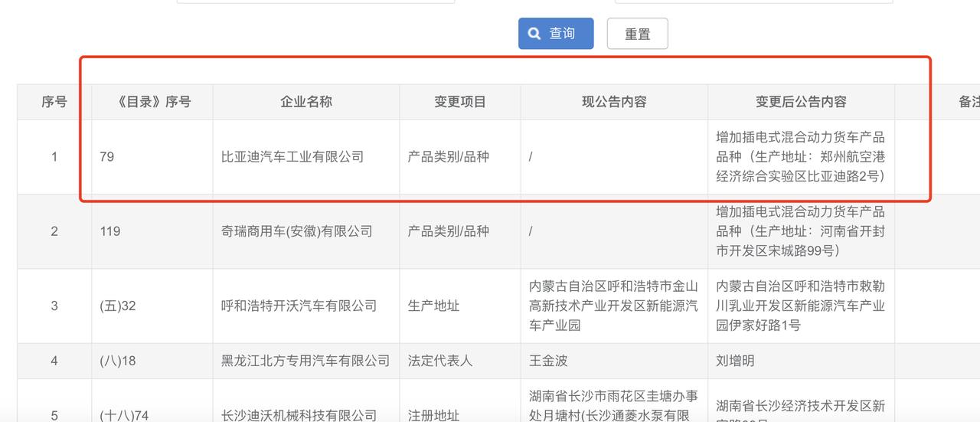This screenshot has height=422, width=980.
Task: Click changed content mentioning 河南省开封市
Action: [801, 231]
